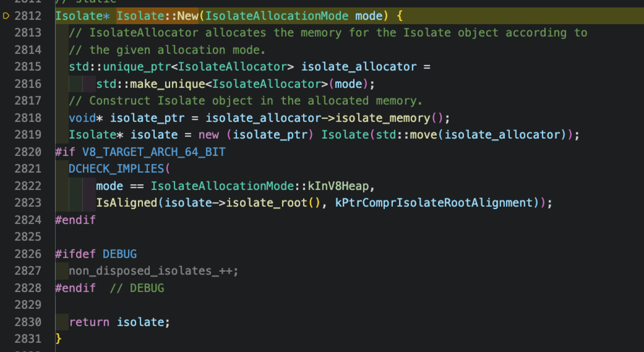Click 'isolate_allocator' variable on line 2815
Viewport: 644px width, 352px height.
359,67
